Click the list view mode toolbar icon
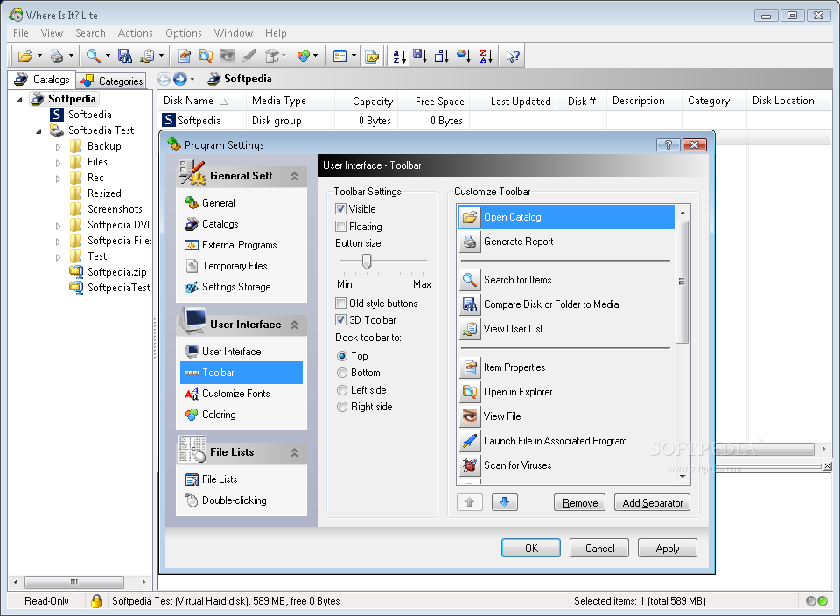 pyautogui.click(x=339, y=56)
